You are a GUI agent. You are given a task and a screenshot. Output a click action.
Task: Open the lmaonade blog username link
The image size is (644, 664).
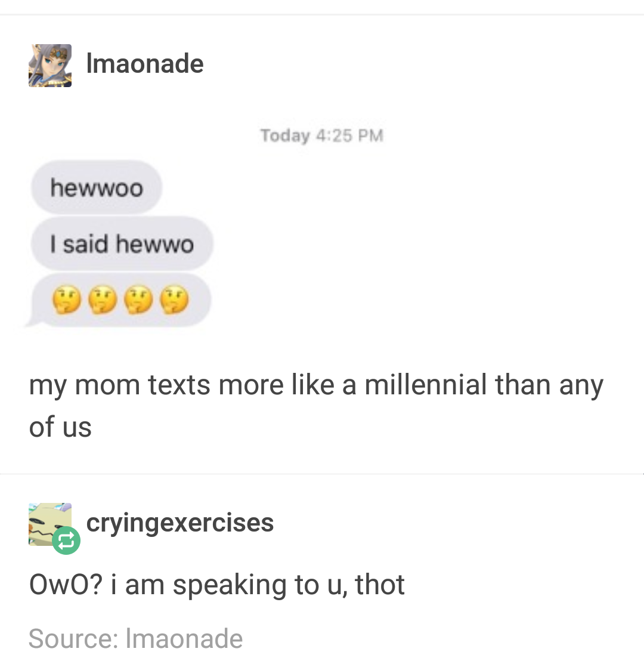pos(145,64)
